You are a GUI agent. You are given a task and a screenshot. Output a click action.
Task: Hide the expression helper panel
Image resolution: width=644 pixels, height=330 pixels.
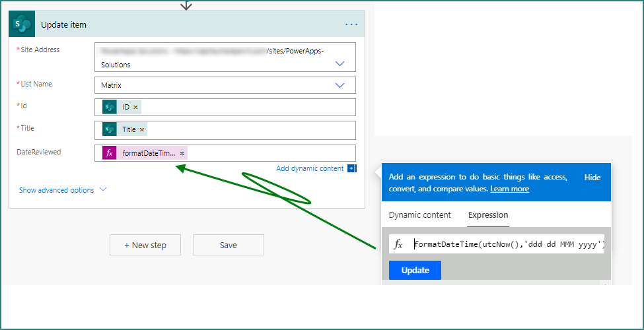592,178
